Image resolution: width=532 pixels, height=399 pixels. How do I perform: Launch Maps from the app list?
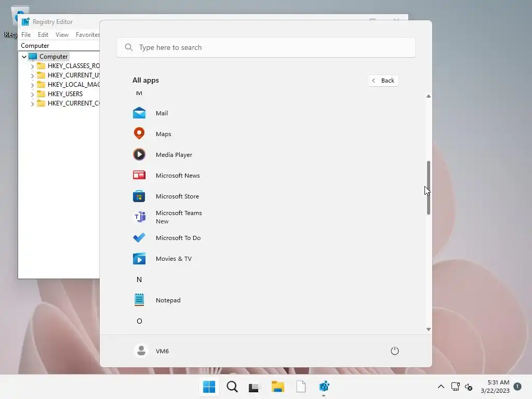tap(139, 134)
